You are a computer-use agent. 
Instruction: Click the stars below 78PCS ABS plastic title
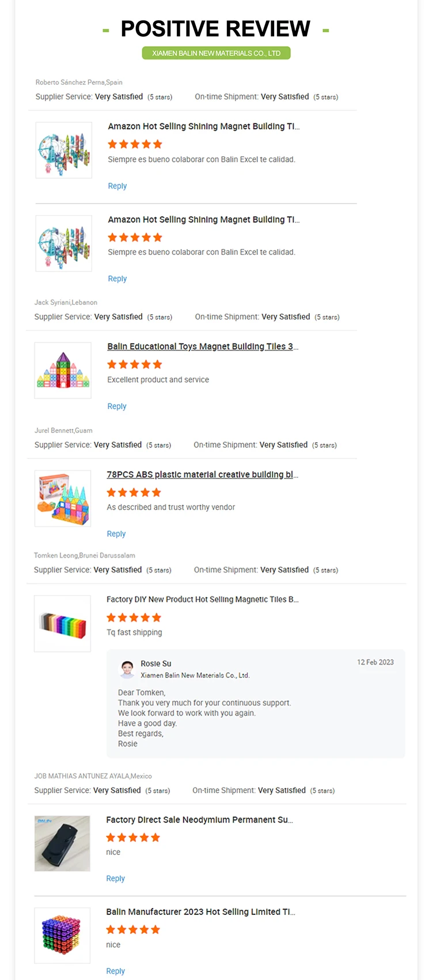coord(134,492)
